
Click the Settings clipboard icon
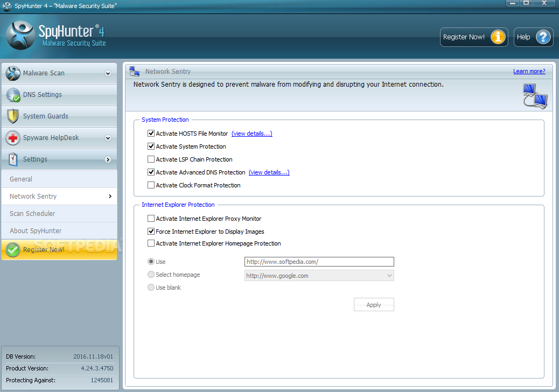coord(13,159)
